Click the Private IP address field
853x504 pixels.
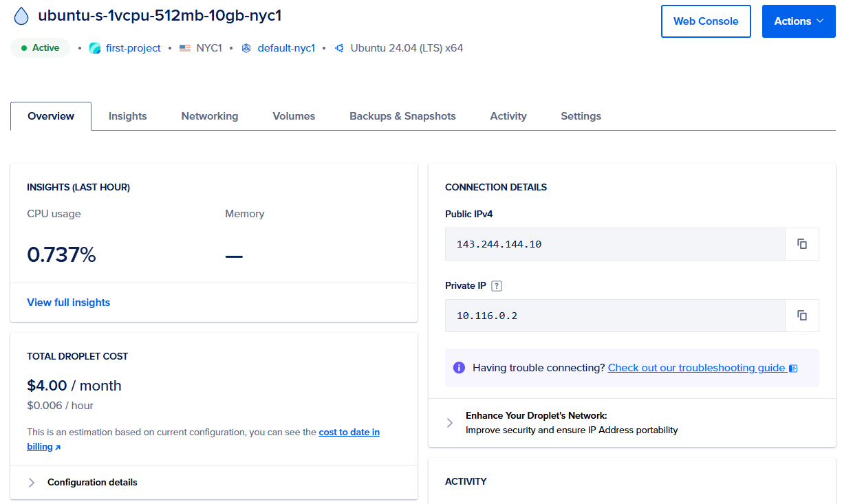(615, 316)
